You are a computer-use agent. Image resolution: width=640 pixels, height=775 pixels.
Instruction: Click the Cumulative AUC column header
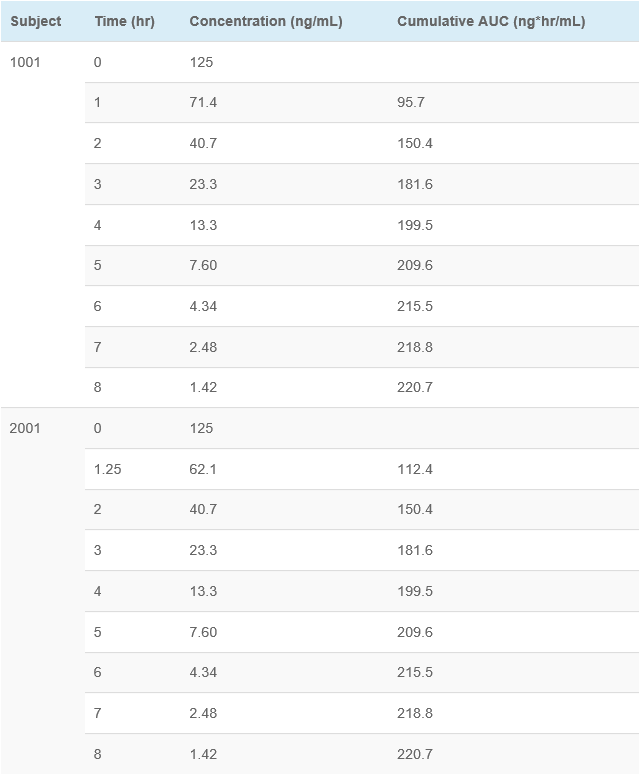click(x=491, y=21)
